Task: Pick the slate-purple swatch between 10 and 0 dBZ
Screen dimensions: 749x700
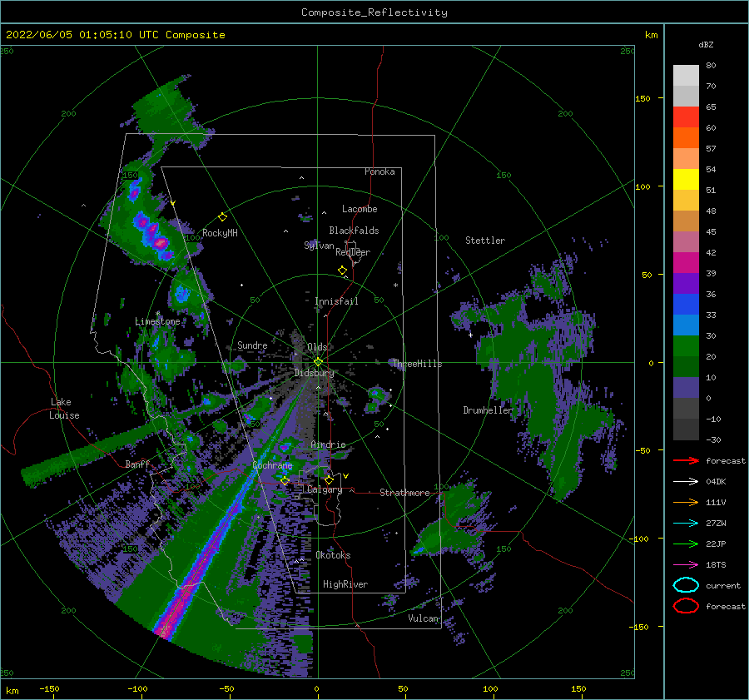Action: click(686, 388)
